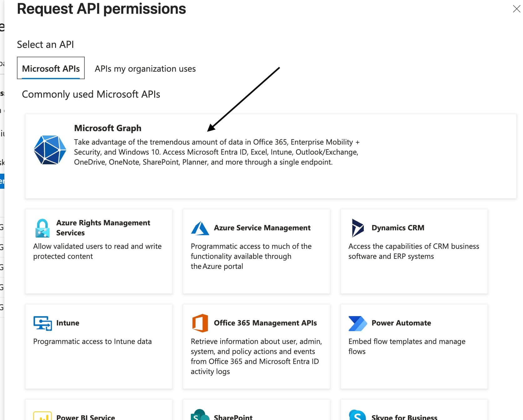
Task: Click the Azure Rights Management padlock icon
Action: coord(43,228)
